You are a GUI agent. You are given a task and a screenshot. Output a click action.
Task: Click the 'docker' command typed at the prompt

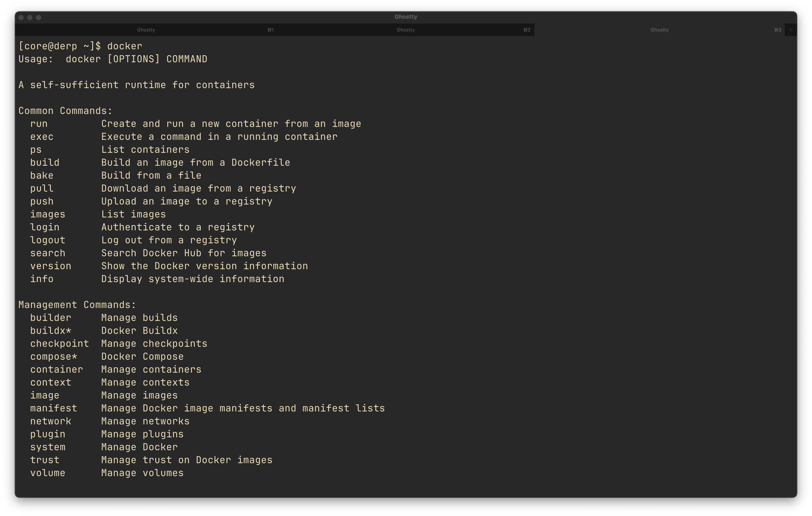(125, 46)
